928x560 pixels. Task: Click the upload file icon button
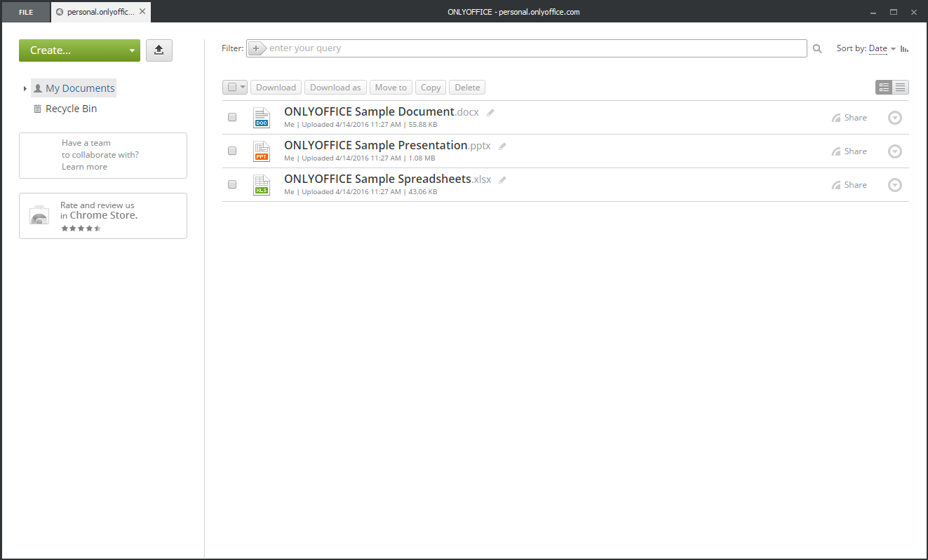[x=159, y=50]
